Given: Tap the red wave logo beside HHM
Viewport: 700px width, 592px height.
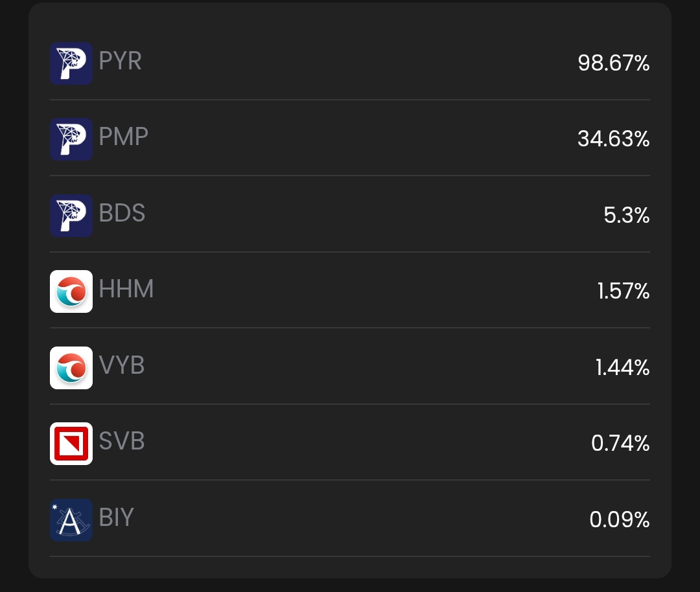Looking at the screenshot, I should pyautogui.click(x=71, y=291).
